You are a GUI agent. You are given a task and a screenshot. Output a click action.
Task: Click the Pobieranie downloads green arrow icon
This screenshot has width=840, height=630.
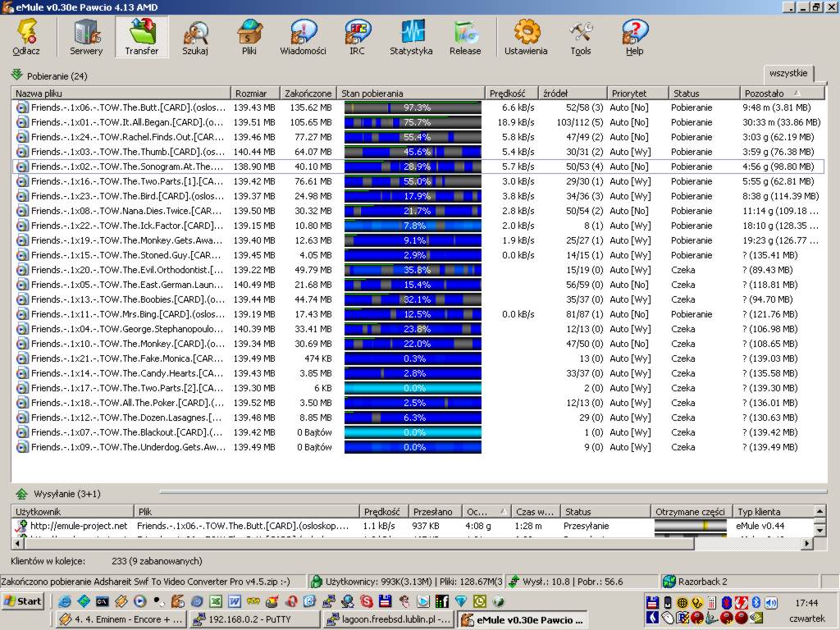pos(16,75)
